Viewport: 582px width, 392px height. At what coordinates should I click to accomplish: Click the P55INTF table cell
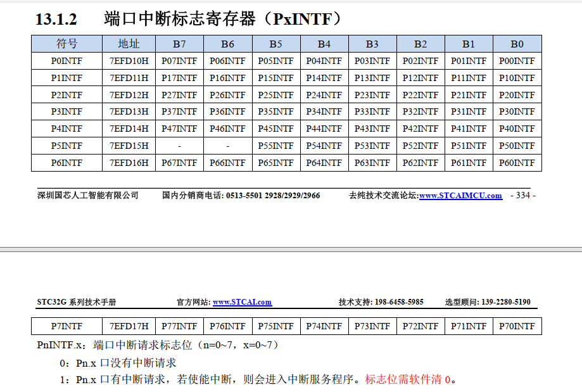click(275, 146)
